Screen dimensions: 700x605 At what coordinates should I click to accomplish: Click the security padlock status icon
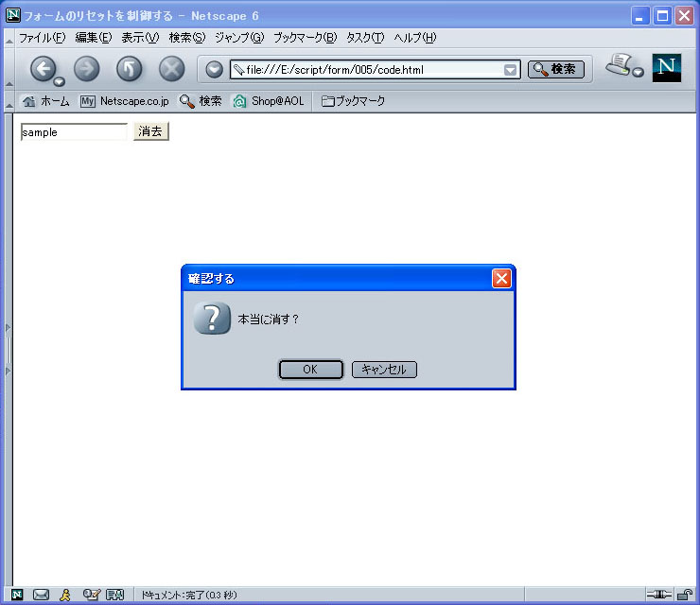coord(684,595)
